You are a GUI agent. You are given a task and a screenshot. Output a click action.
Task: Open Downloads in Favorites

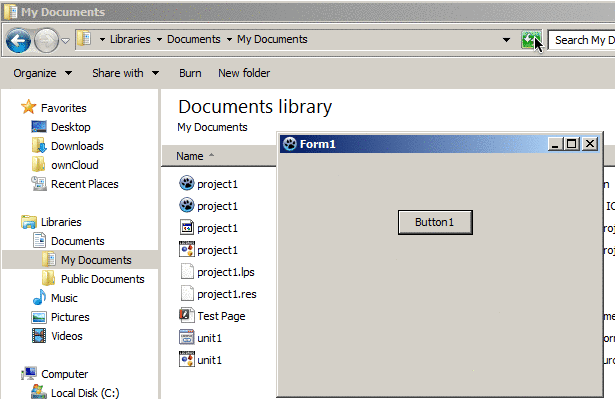point(77,146)
